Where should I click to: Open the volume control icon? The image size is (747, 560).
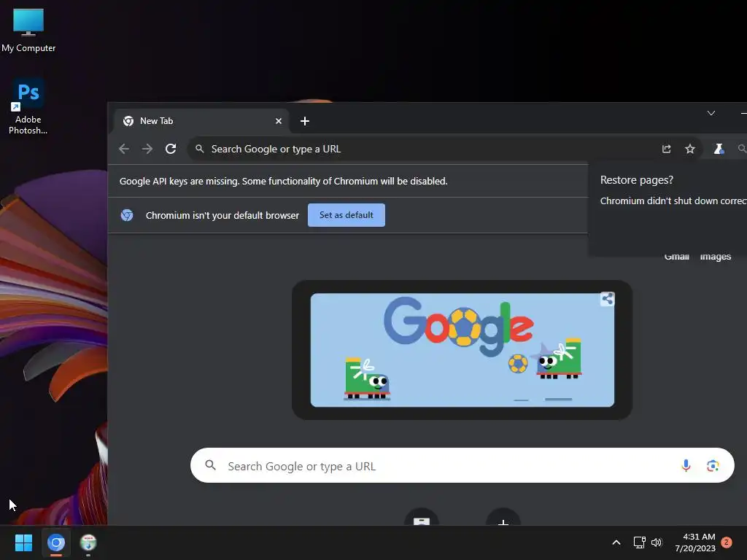657,542
